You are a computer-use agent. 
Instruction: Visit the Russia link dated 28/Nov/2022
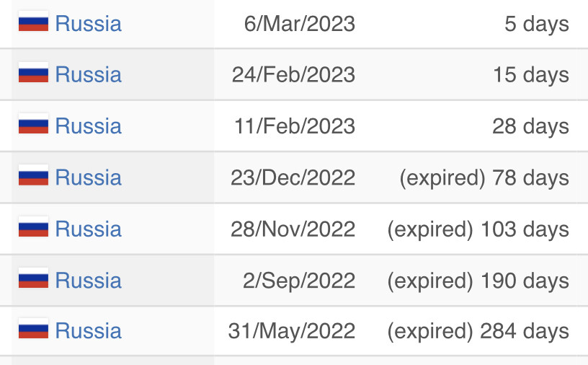pyautogui.click(x=88, y=229)
